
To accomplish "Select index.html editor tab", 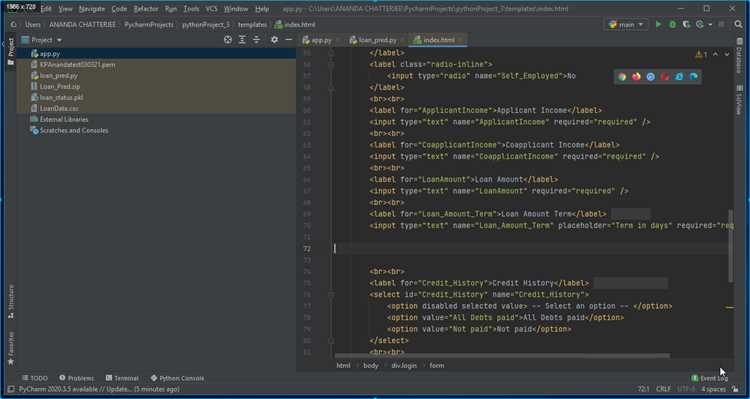I will (x=438, y=40).
